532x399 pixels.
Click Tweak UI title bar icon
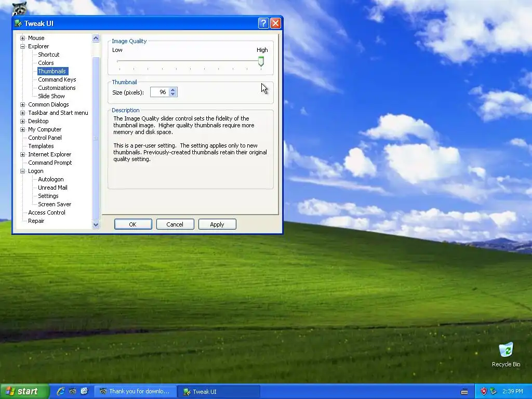pyautogui.click(x=18, y=23)
